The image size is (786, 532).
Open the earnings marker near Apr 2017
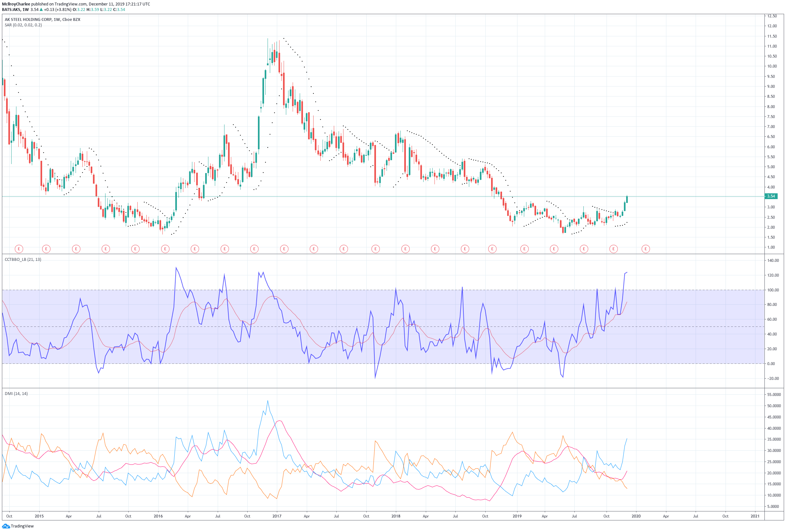(x=314, y=249)
